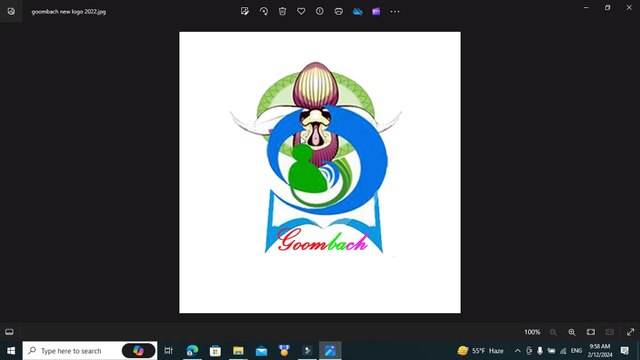Click the file name goombach new logo 2022.jpg

point(69,12)
